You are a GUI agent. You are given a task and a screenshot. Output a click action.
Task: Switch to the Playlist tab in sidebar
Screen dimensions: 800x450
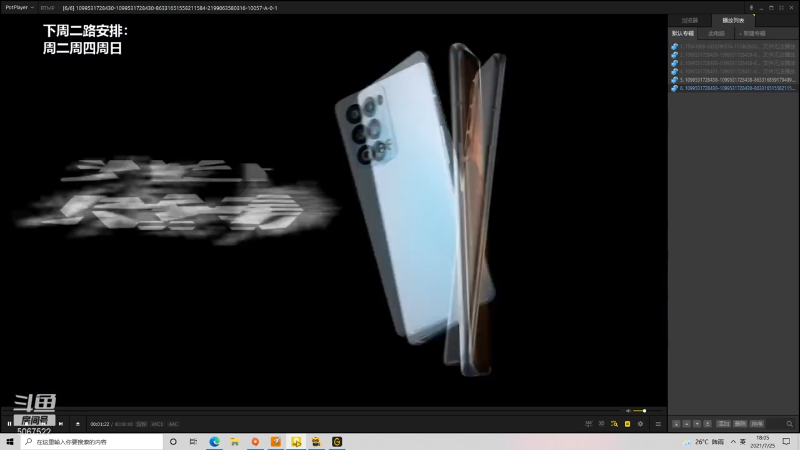pos(733,20)
